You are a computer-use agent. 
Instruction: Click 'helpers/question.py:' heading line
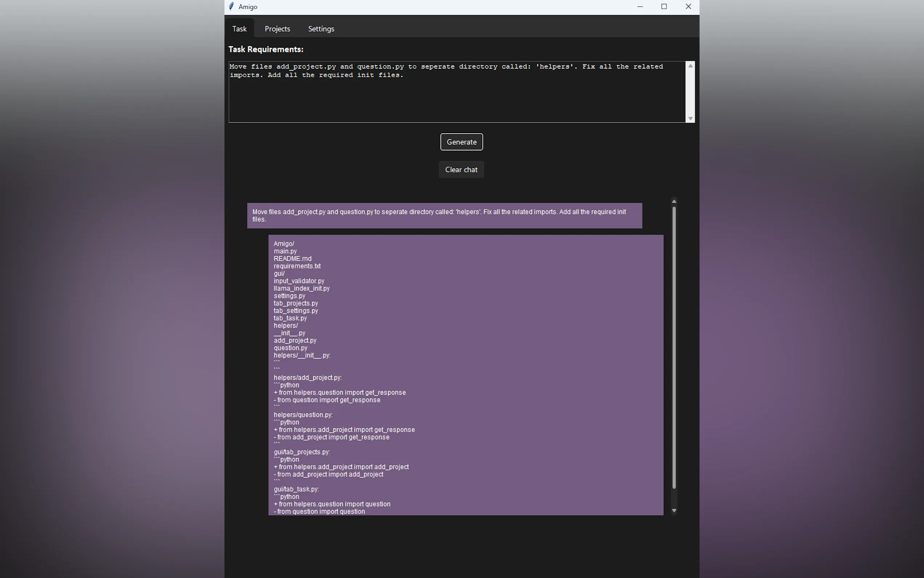tap(303, 415)
